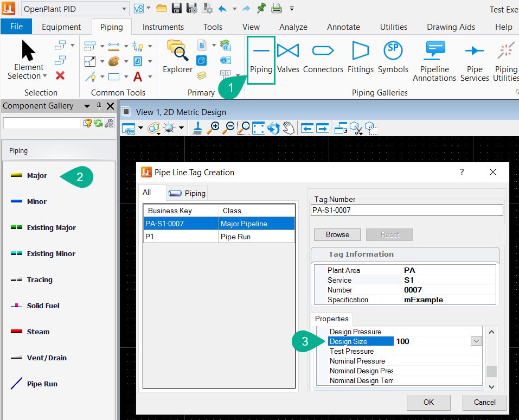The width and height of the screenshot is (519, 420).
Task: Select the Pan View hand tool
Action: [289, 128]
